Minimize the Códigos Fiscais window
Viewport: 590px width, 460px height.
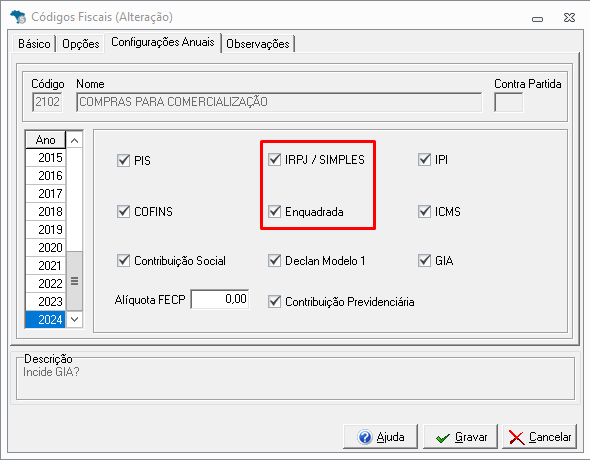tap(537, 18)
